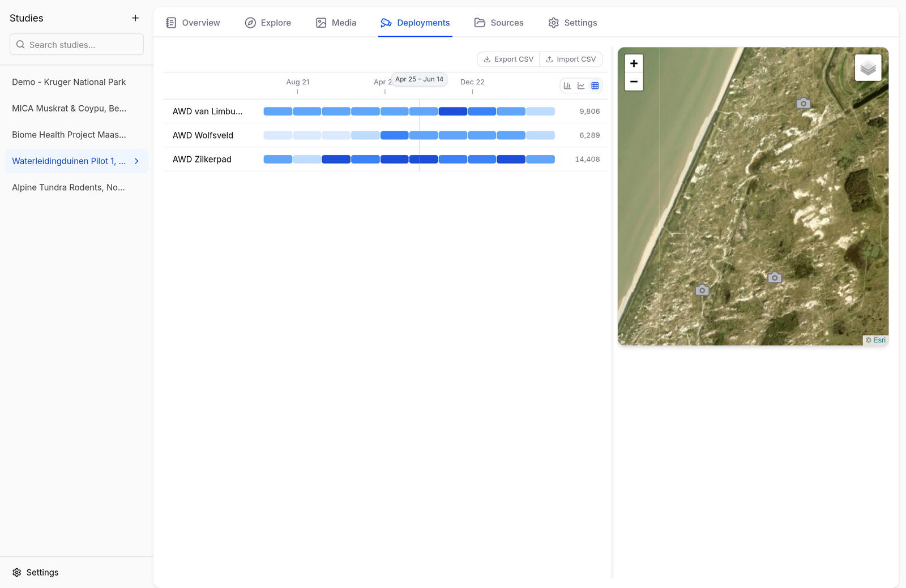Focus the Search studies input field
This screenshot has height=588, width=906.
coord(76,45)
